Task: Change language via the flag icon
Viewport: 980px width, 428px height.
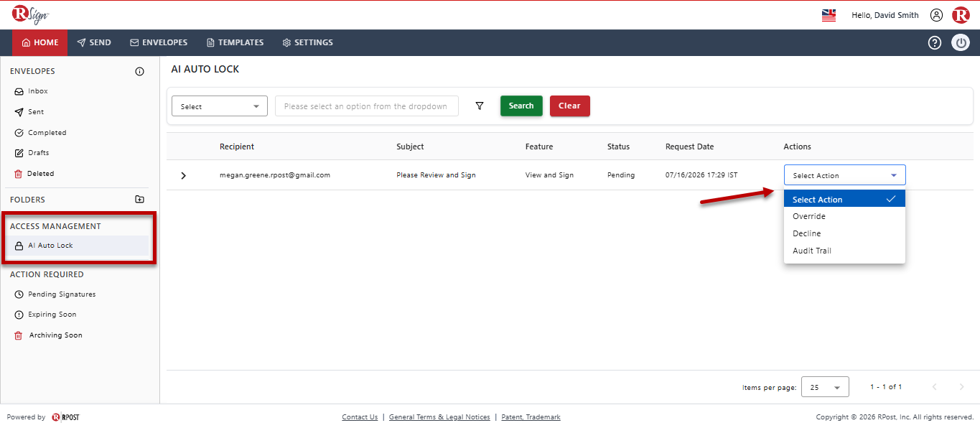Action: (829, 15)
